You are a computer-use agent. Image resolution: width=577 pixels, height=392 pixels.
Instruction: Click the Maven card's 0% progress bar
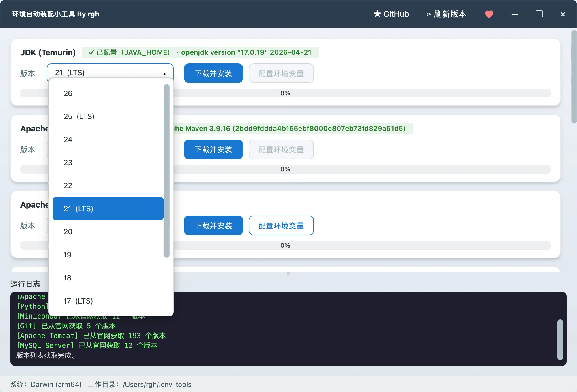point(286,169)
